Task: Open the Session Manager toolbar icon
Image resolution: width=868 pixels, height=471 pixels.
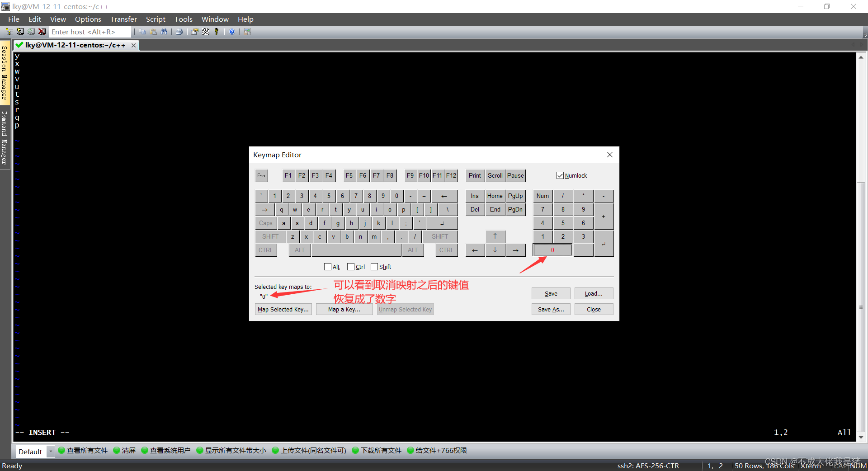Action: click(x=9, y=32)
